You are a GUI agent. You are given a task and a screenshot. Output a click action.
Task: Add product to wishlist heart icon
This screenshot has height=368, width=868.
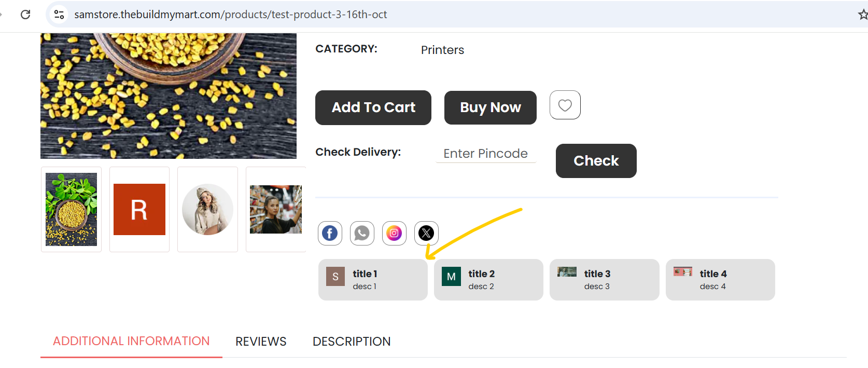565,105
